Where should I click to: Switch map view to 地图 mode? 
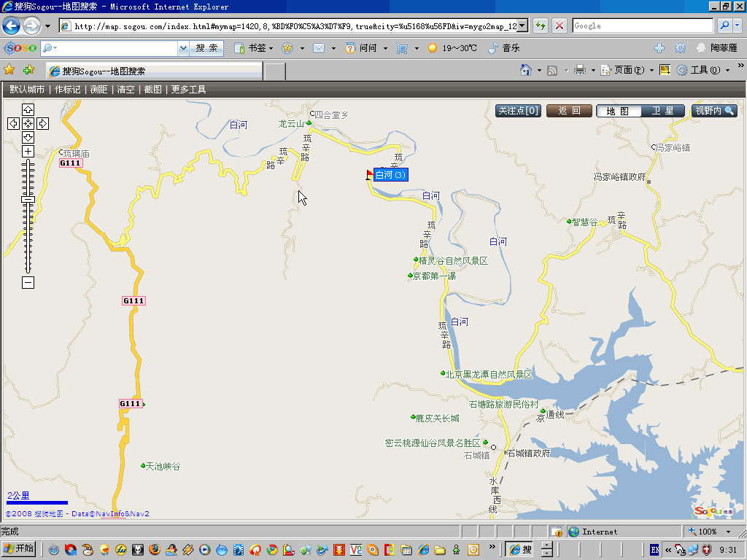[619, 111]
